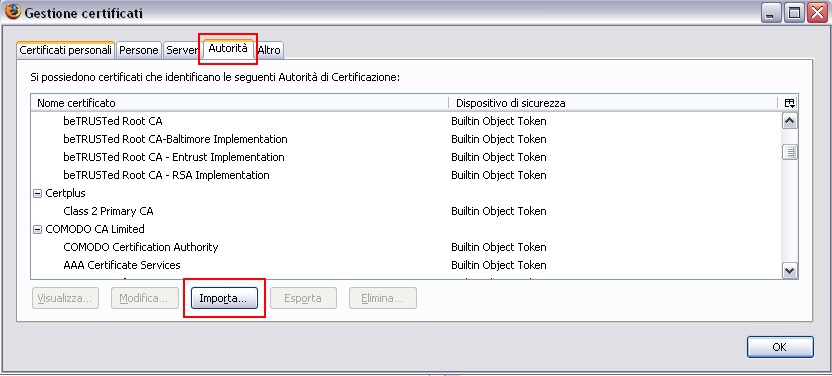The image size is (832, 376).
Task: Click the Firefox icon in the title bar
Action: point(12,12)
